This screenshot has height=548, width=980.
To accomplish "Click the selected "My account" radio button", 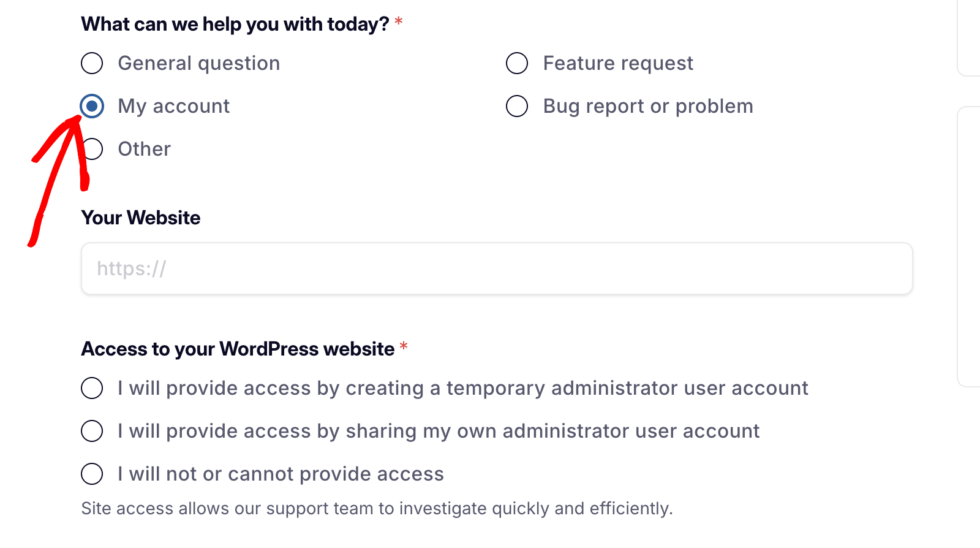I will pos(91,105).
